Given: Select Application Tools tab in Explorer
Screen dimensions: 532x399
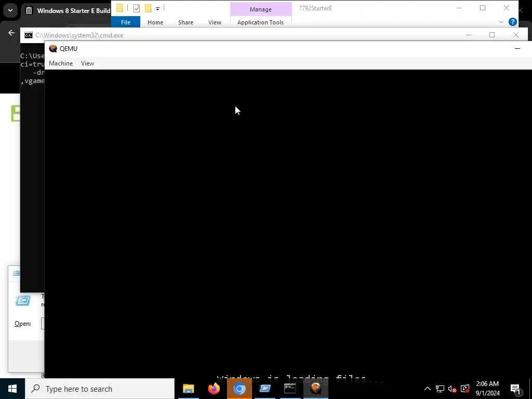Looking at the screenshot, I should pos(261,22).
